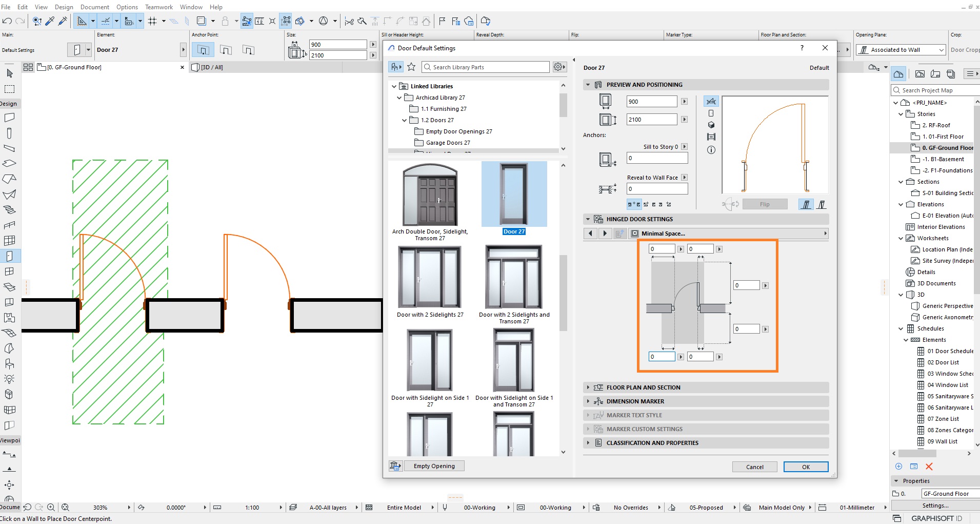Screen dimensions: 980x524
Task: Open the information icon beside the preview
Action: click(x=711, y=150)
